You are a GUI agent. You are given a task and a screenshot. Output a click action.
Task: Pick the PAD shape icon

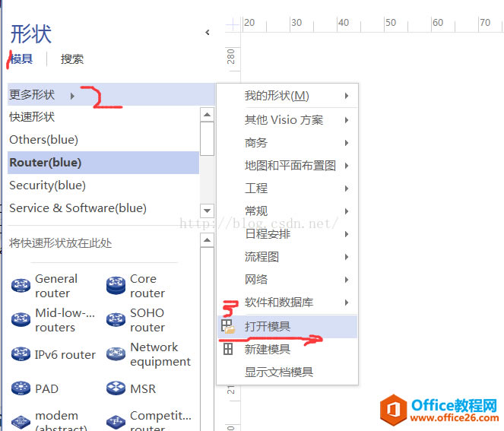pos(21,388)
